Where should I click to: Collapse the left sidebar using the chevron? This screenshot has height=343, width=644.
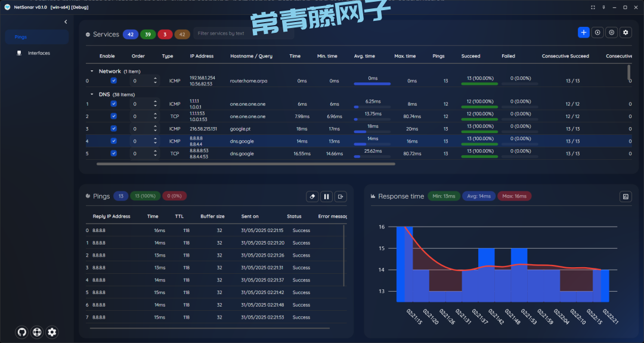click(66, 22)
